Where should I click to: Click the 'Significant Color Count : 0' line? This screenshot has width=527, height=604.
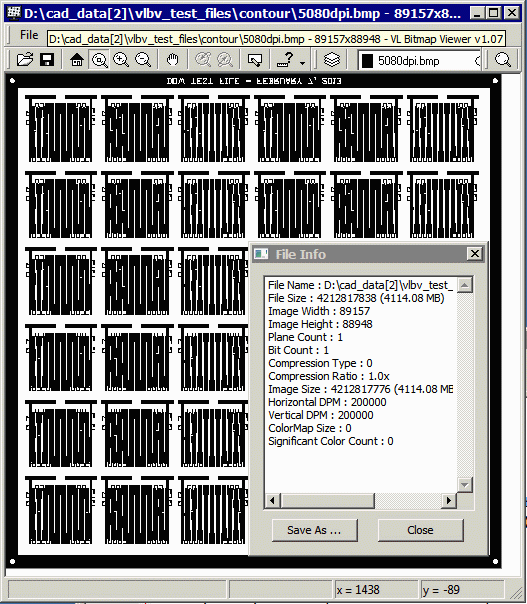pos(331,441)
